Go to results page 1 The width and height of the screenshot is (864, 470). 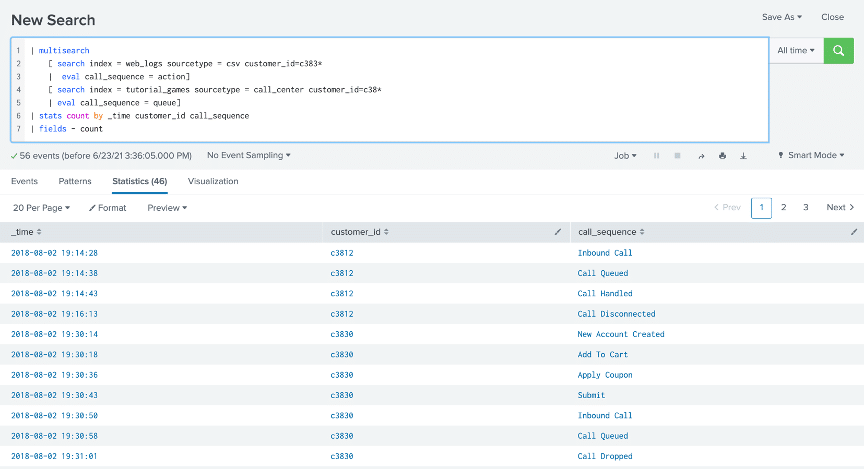point(761,208)
